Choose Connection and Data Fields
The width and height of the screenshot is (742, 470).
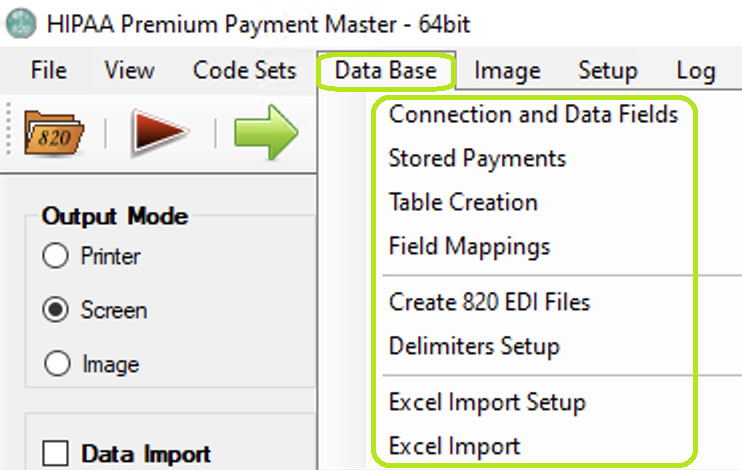[x=534, y=114]
